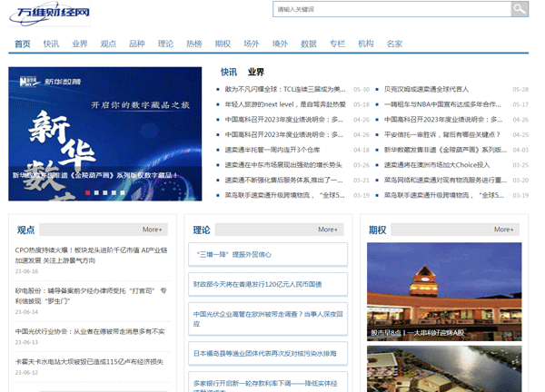Click the 04-25 date beside 平安信托 headline
This screenshot has width=545, height=392.
click(x=520, y=134)
